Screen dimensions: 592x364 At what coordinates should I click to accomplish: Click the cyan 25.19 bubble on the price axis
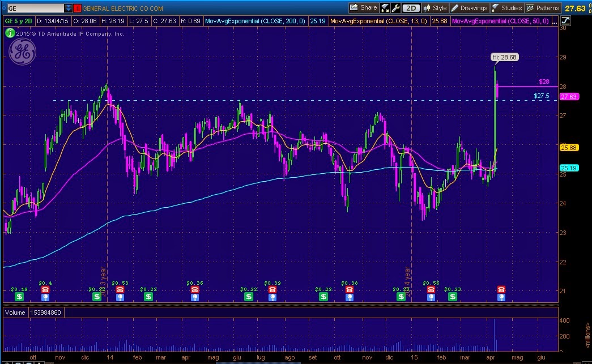tap(569, 168)
